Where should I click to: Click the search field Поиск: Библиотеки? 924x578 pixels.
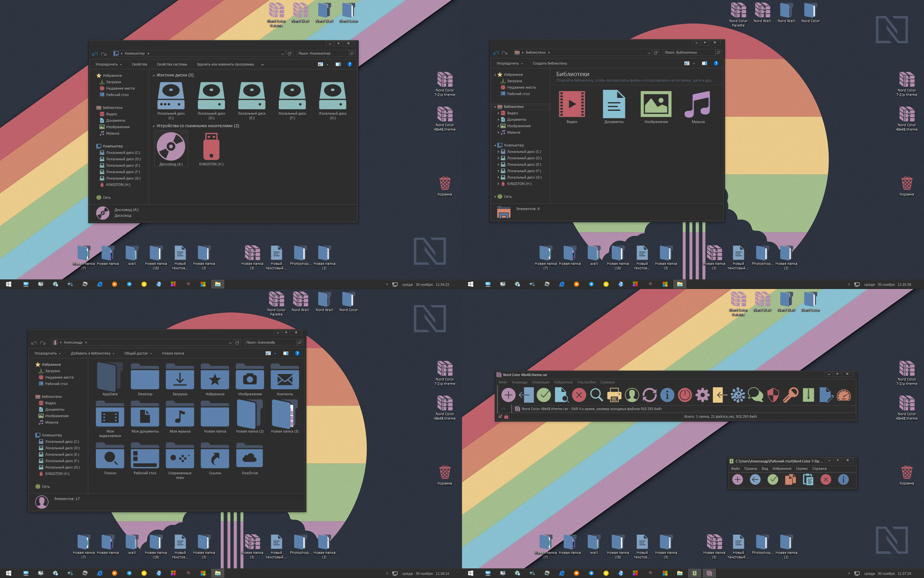(x=689, y=53)
